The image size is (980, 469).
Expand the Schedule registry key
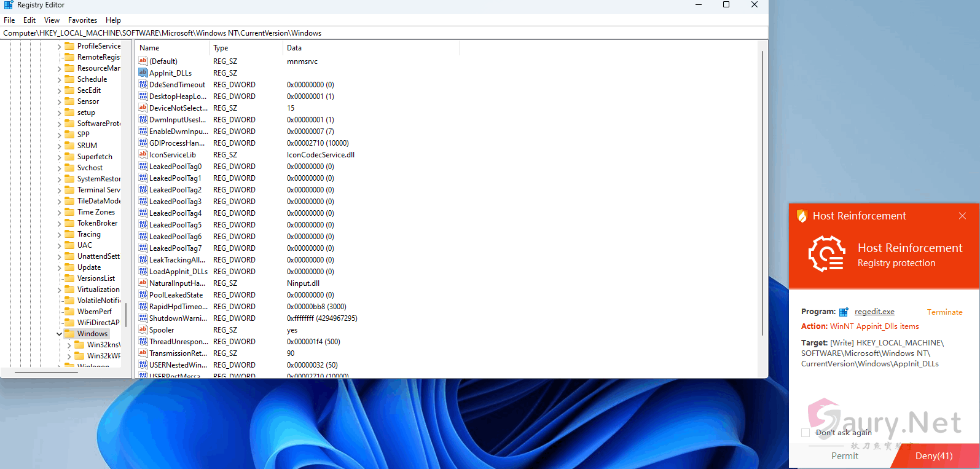tap(60, 79)
